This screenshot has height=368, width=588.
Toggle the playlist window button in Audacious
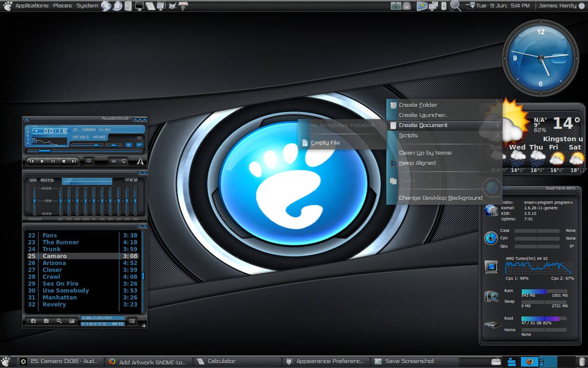tap(139, 145)
